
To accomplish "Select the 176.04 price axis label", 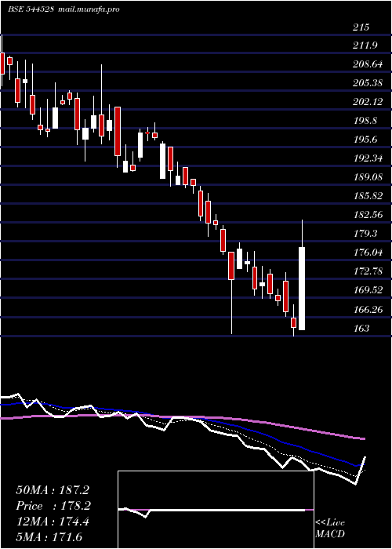I will coord(367,252).
